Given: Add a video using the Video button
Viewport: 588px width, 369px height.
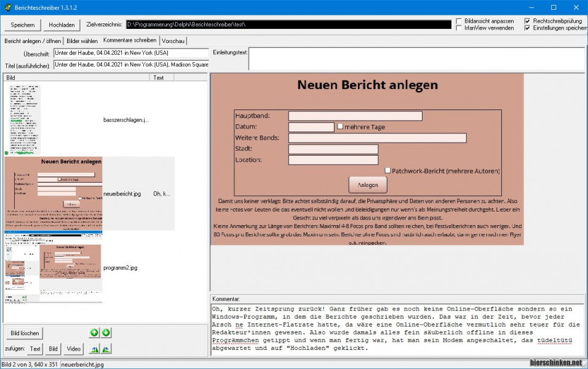Looking at the screenshot, I should click(x=74, y=349).
